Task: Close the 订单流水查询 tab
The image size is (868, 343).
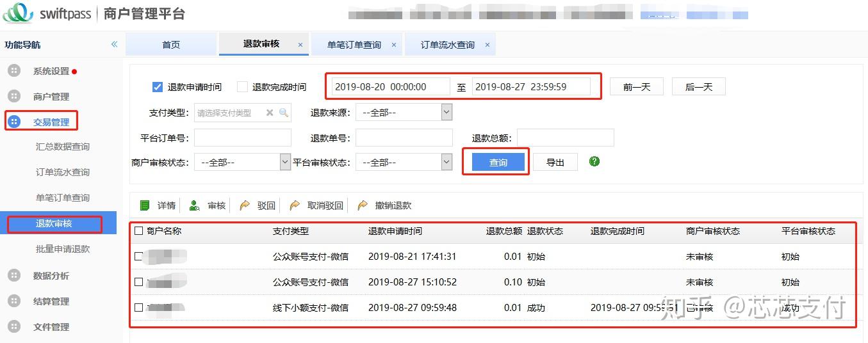Action: point(487,45)
